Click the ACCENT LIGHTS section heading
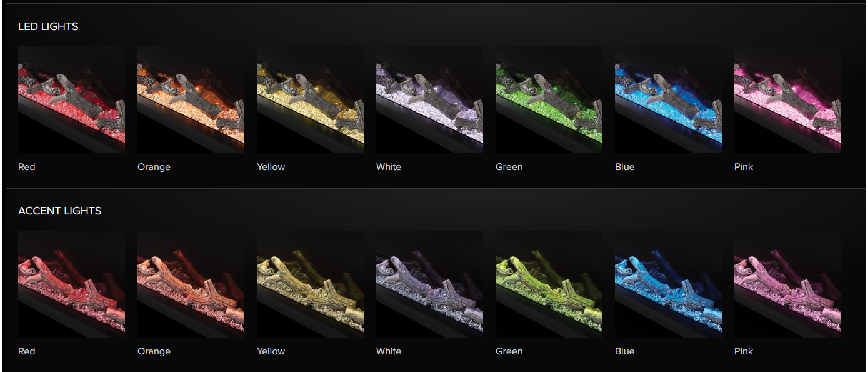The width and height of the screenshot is (868, 372). (59, 211)
